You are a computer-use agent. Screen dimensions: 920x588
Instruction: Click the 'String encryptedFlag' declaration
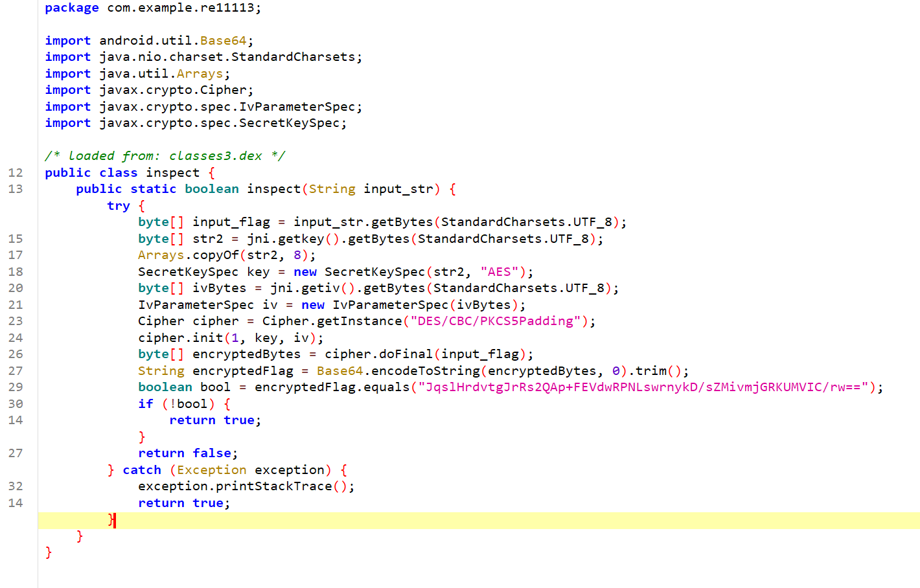point(216,371)
